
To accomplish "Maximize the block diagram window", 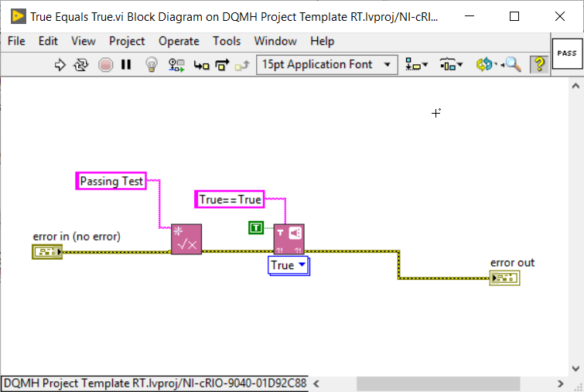I will (514, 16).
